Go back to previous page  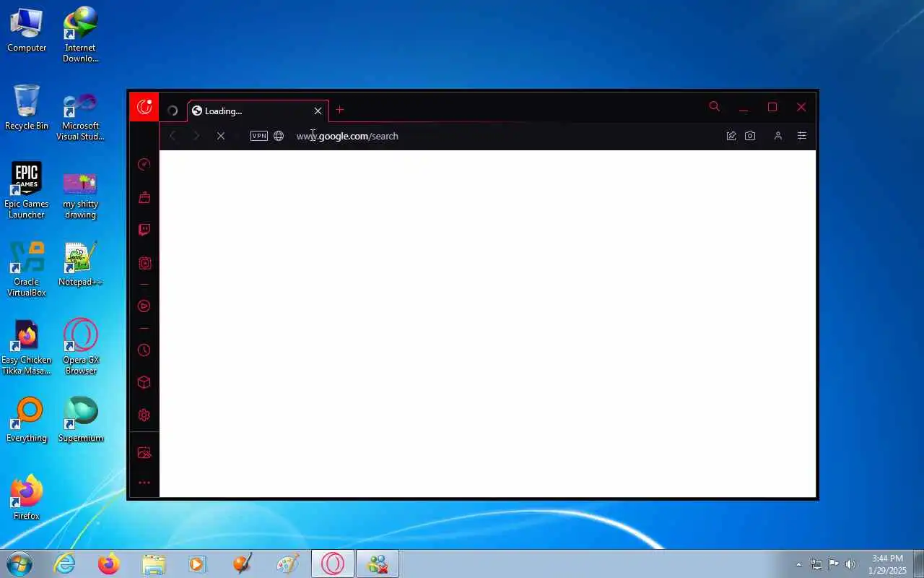coord(173,136)
